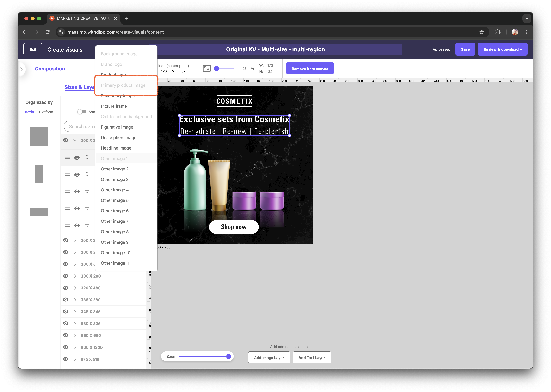Screen dimensions: 551x392
Task: Click the drag handle of the second layer row
Action: point(67,175)
